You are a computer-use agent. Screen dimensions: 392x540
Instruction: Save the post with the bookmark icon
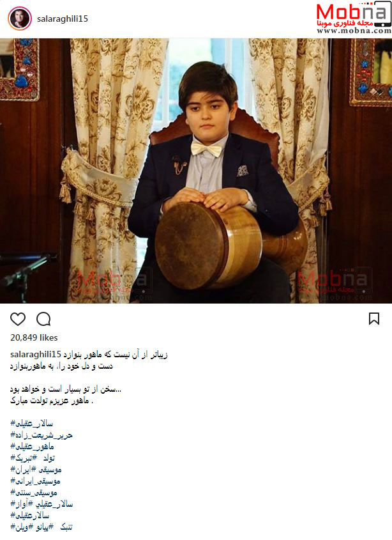(373, 319)
